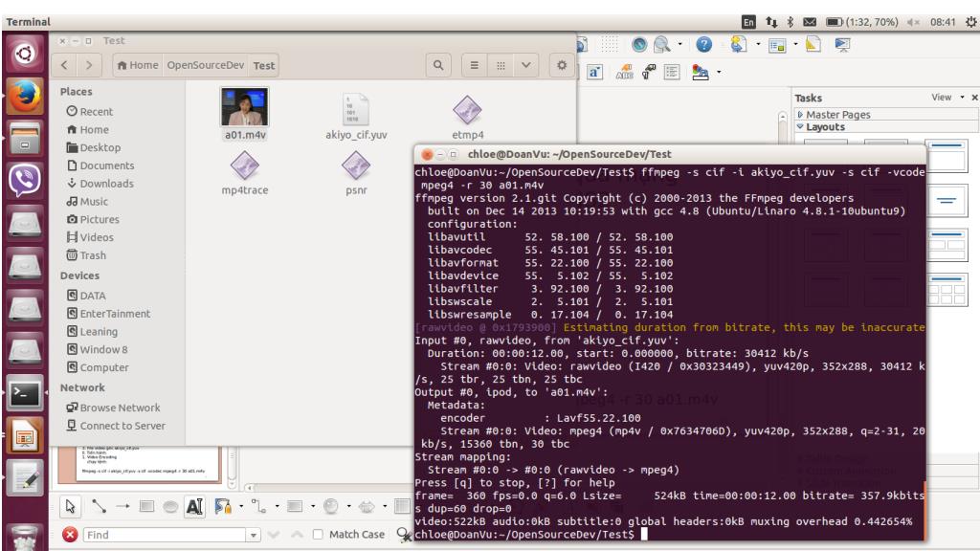Screen dimensions: 980x551
Task: Select the akiyo_cif.yuv file
Action: tap(356, 116)
